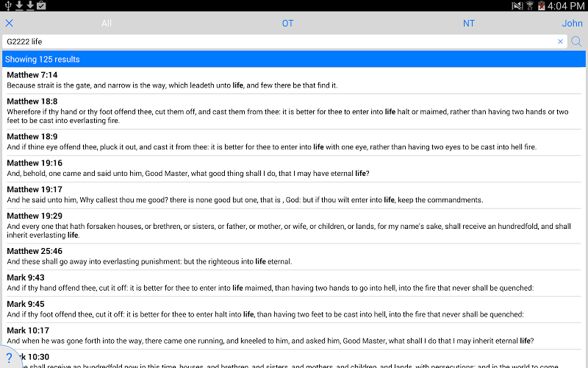Open the first download notification icon

(19, 5)
